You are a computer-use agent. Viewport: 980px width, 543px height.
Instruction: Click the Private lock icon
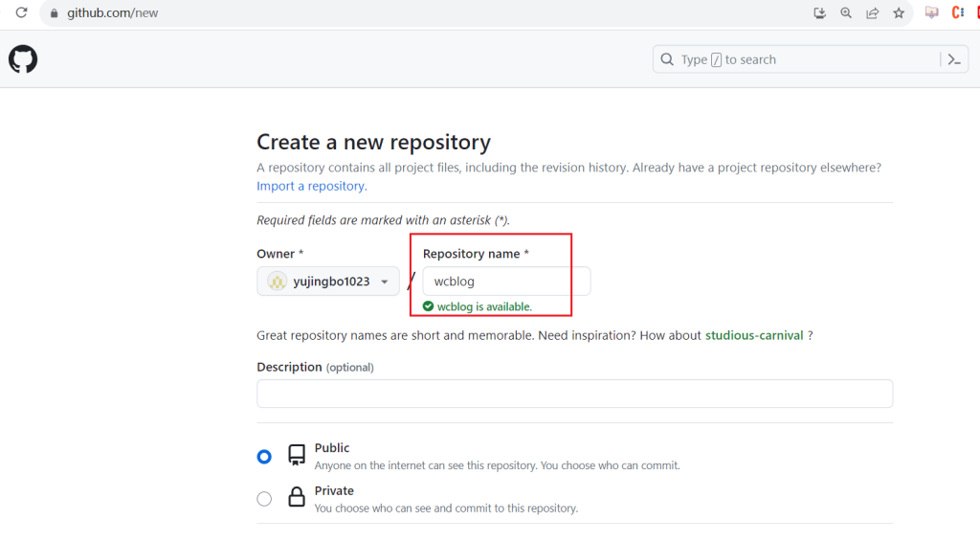(x=297, y=497)
